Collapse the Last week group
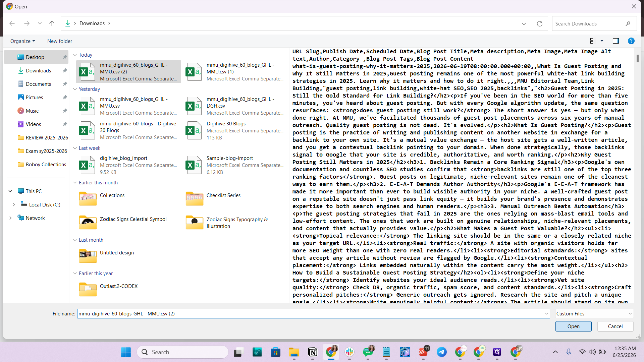644x362 pixels. click(x=75, y=148)
